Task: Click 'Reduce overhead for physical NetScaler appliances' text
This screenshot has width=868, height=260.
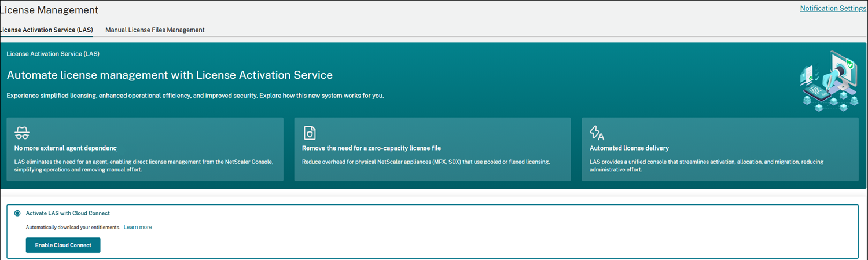Action: 426,162
